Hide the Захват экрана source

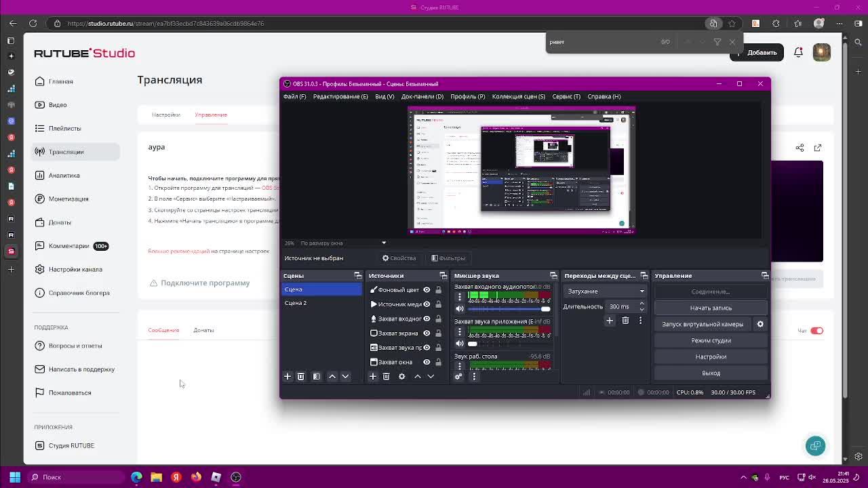coord(427,333)
